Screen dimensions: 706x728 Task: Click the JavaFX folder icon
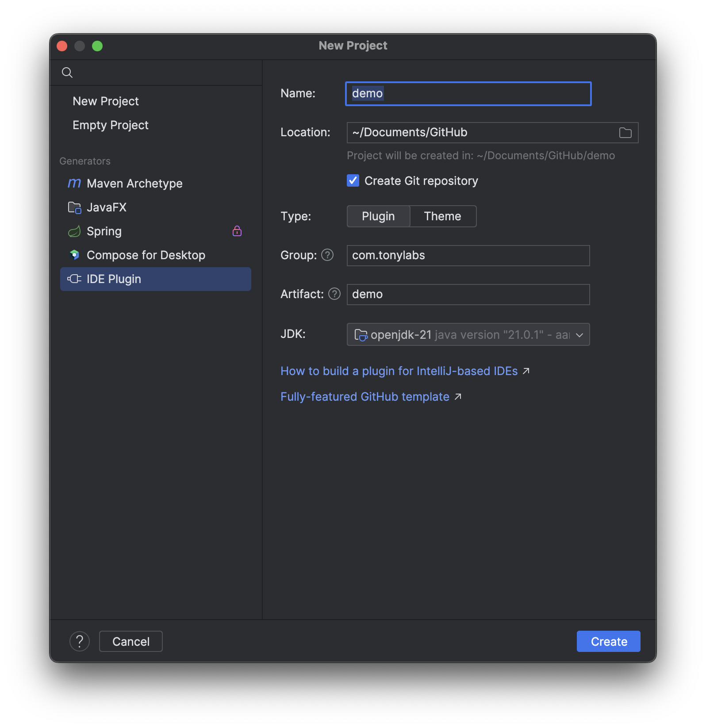(74, 207)
